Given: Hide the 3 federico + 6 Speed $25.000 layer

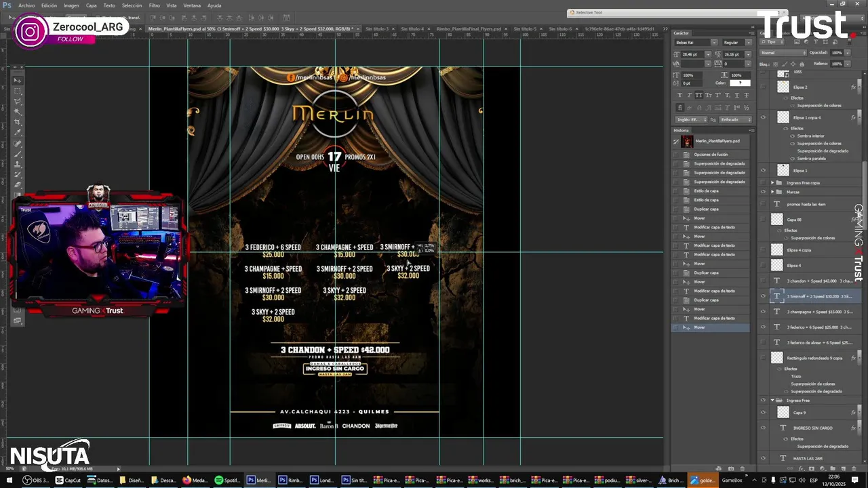Looking at the screenshot, I should coord(763,327).
